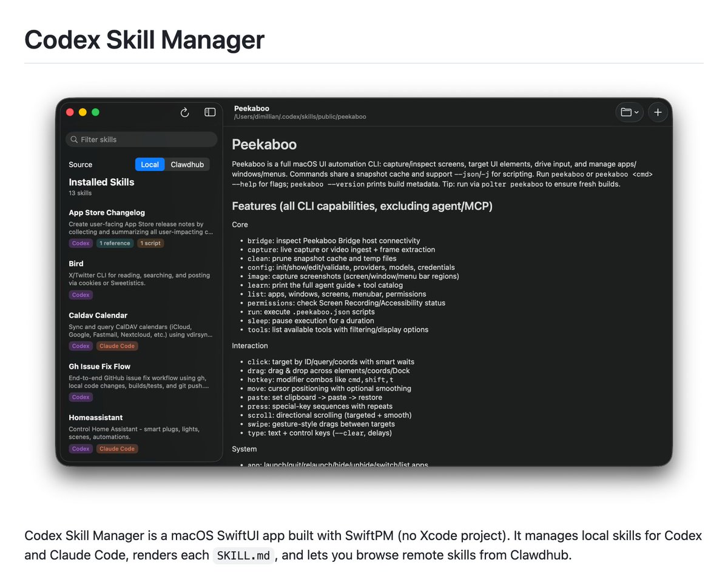Click the 'Features (all CLI capabilities' heading
This screenshot has width=728, height=585.
(362, 206)
